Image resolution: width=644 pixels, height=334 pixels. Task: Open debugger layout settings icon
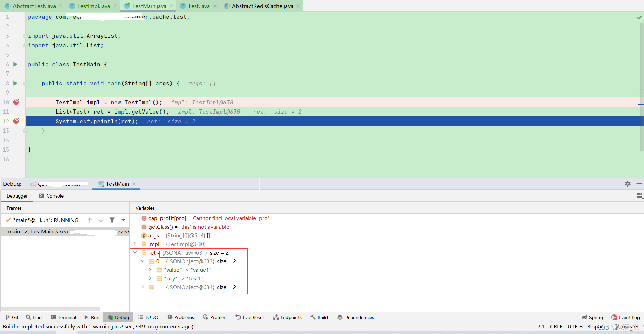640,196
